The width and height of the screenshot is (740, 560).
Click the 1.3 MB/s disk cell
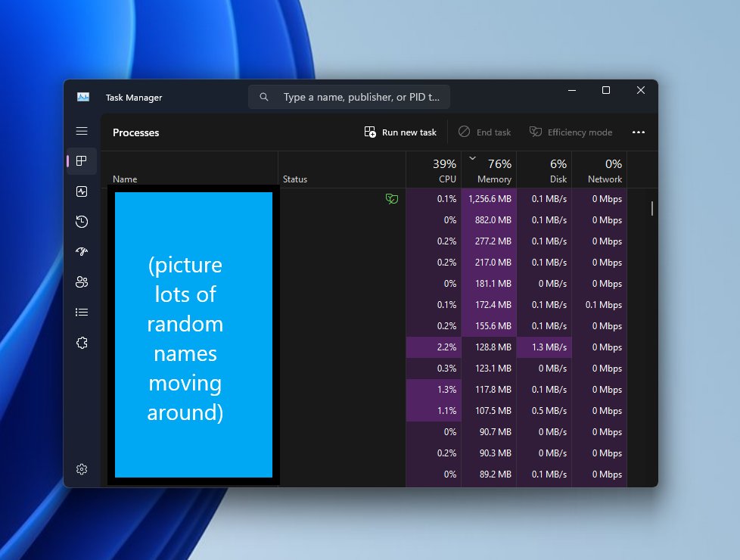point(544,347)
